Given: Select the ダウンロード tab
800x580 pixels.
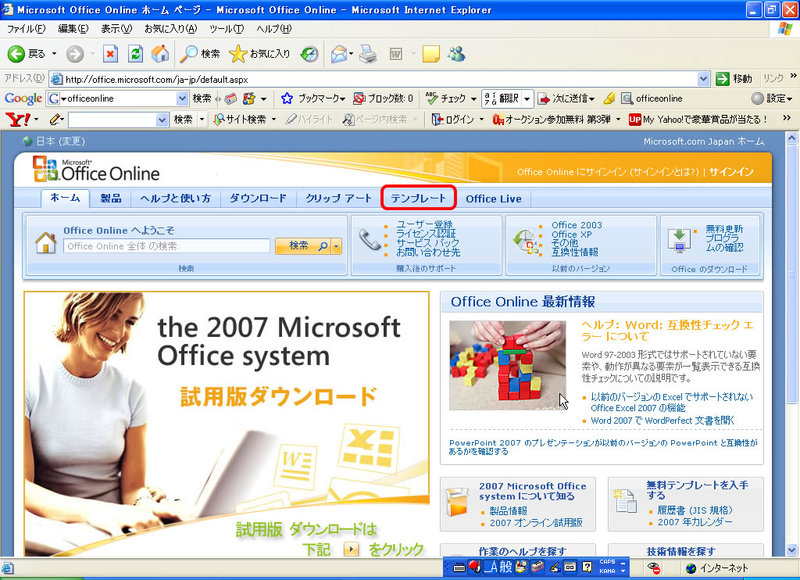Looking at the screenshot, I should coord(258,198).
